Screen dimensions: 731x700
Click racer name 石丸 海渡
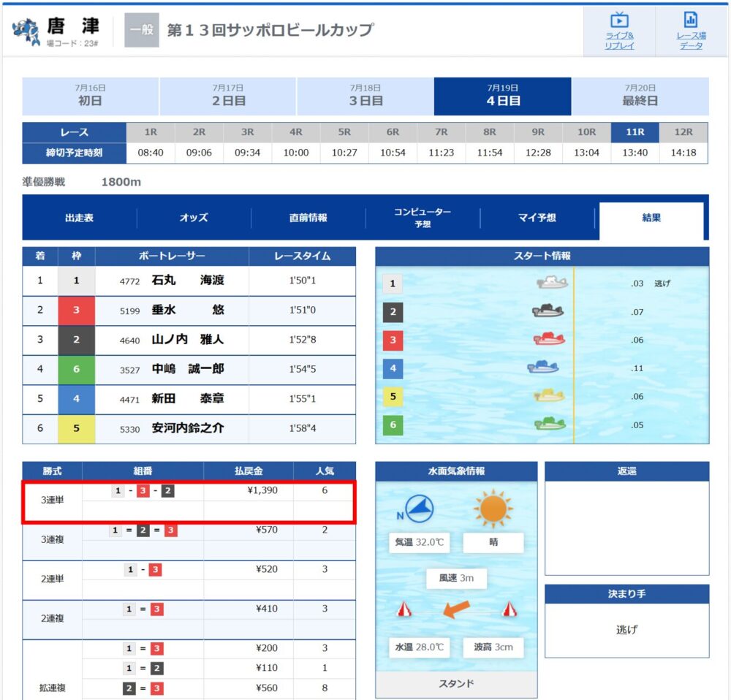[188, 280]
